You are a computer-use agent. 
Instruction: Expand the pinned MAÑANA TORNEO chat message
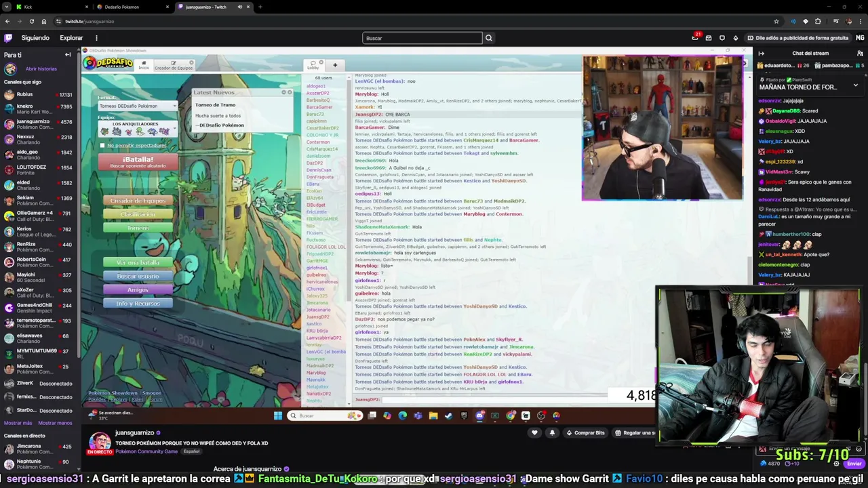click(x=855, y=86)
